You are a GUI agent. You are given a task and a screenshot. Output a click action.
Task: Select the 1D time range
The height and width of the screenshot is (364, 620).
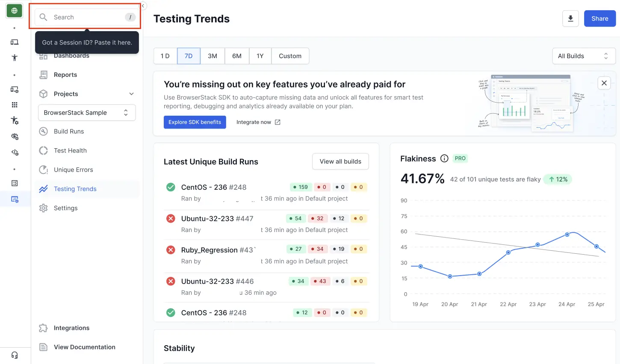click(x=165, y=56)
